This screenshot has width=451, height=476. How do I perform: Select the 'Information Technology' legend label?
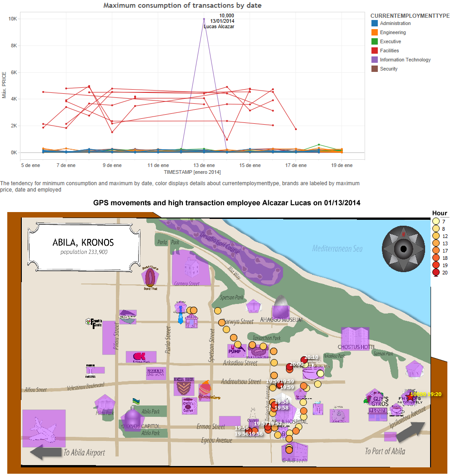pos(405,60)
